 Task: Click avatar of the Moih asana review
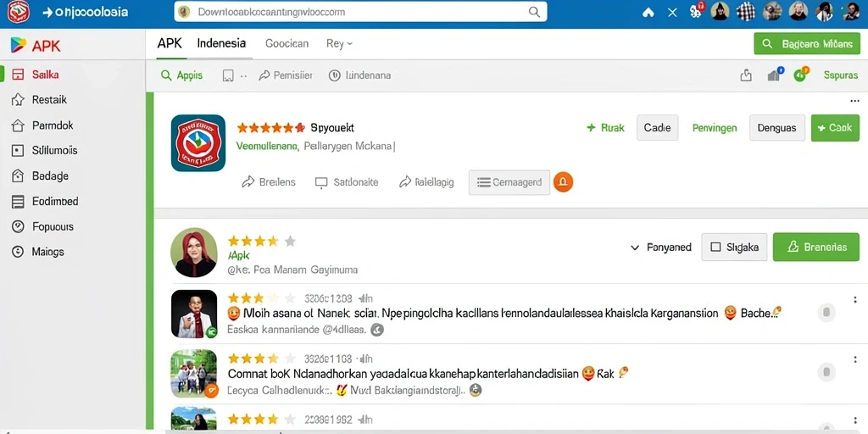tap(194, 314)
